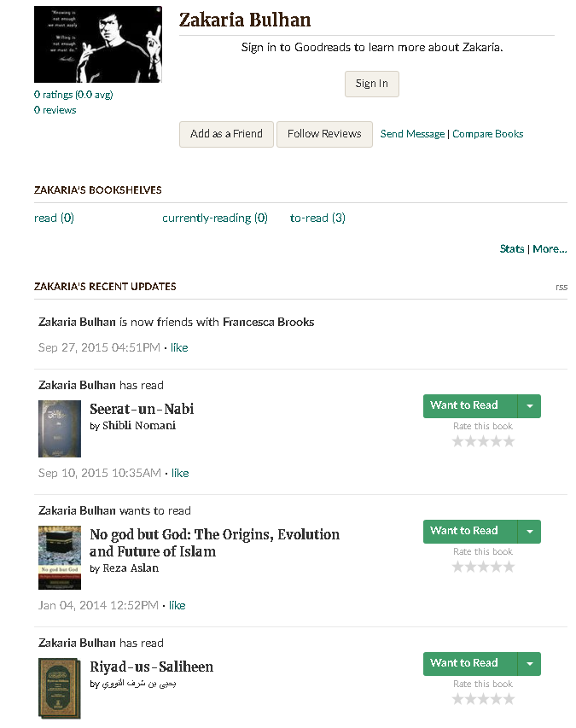Like the Francesca Brooks friendship update

(179, 348)
